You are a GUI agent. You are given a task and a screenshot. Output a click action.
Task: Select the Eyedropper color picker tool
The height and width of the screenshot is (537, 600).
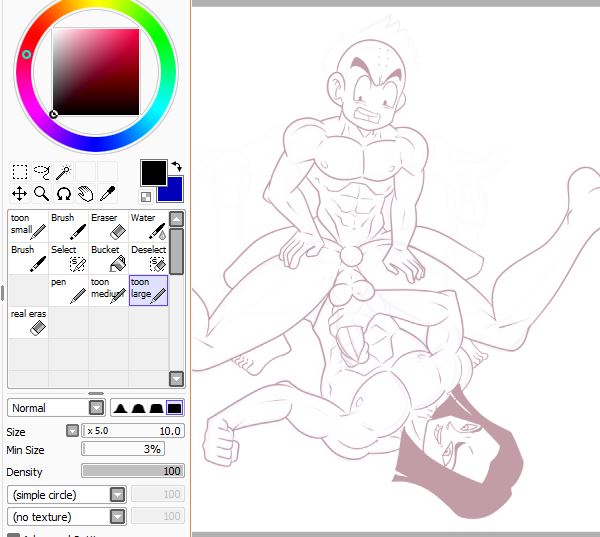(x=107, y=193)
